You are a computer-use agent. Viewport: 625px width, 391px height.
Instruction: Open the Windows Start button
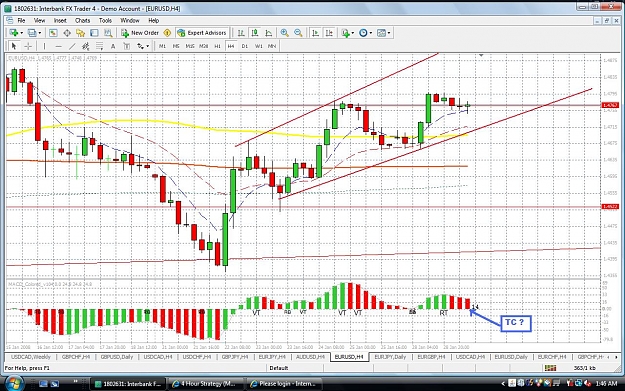(x=14, y=383)
